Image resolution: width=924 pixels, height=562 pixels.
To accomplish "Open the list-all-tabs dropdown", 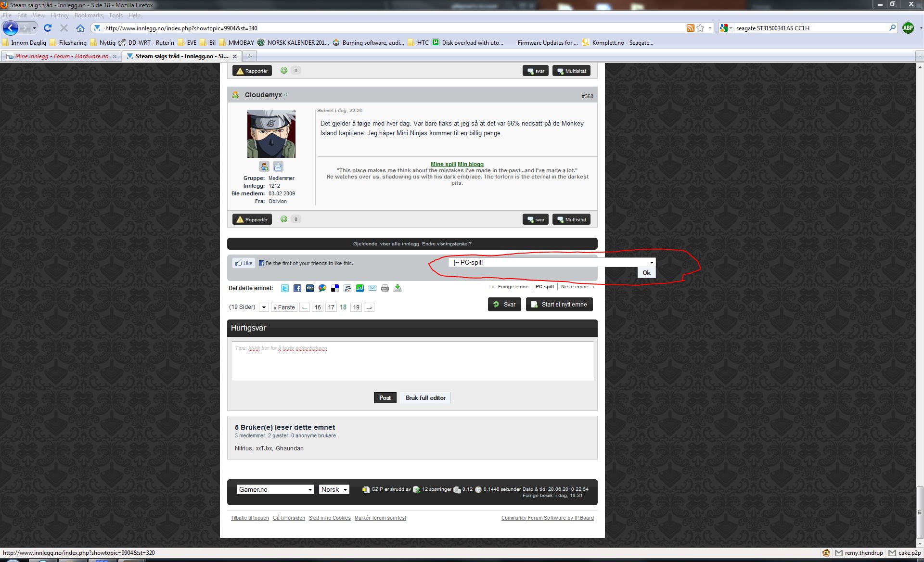I will coord(920,56).
